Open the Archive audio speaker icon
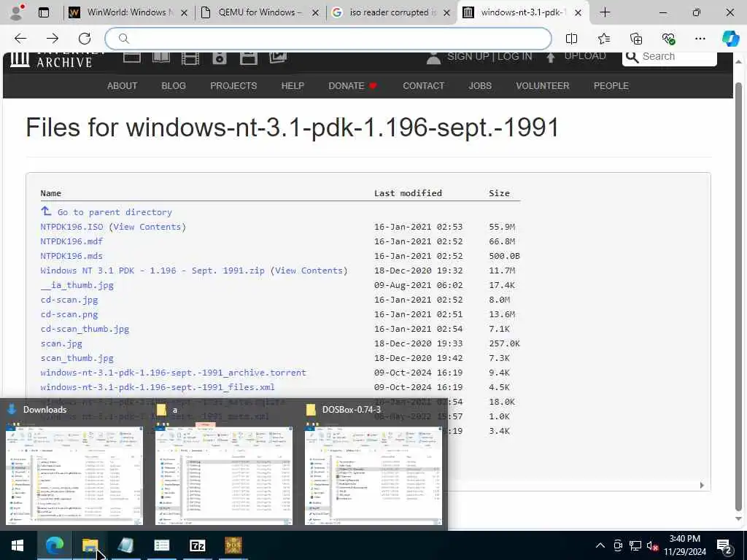The image size is (747, 560). pos(220,58)
